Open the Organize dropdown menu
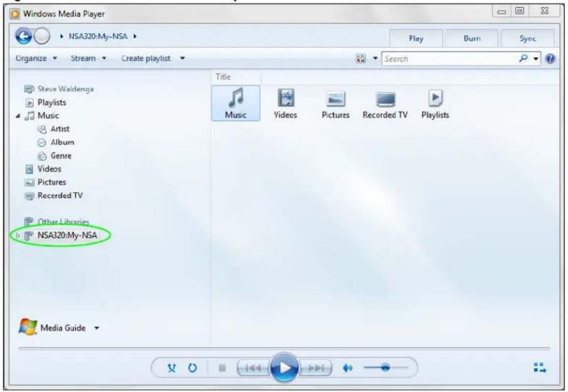568x392 pixels. 36,58
